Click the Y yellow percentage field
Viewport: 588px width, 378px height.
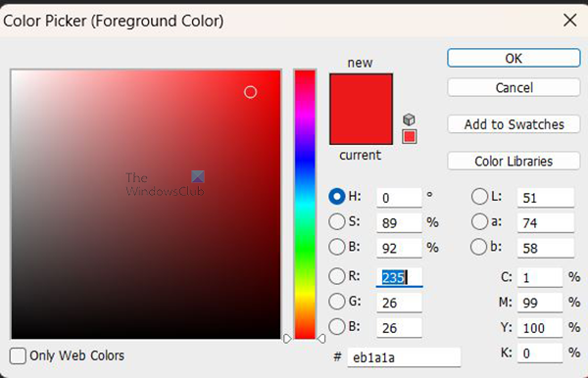540,328
